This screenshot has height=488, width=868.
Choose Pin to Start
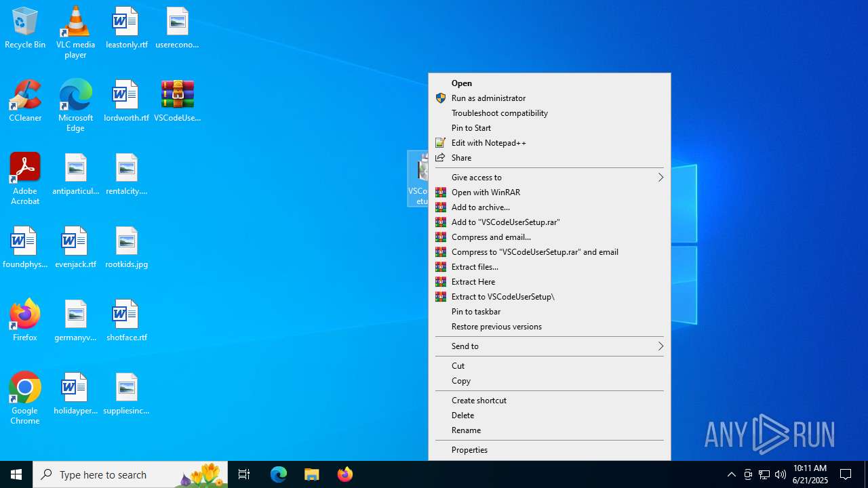pyautogui.click(x=549, y=128)
